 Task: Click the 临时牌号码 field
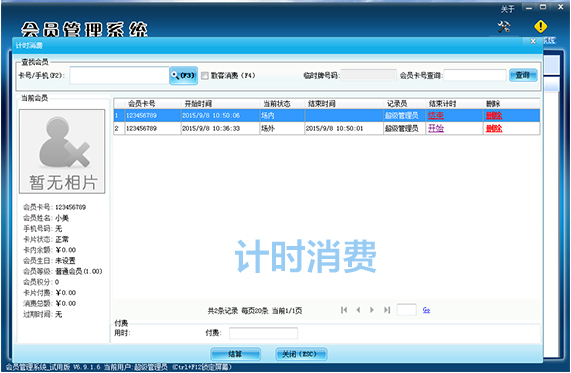(368, 75)
